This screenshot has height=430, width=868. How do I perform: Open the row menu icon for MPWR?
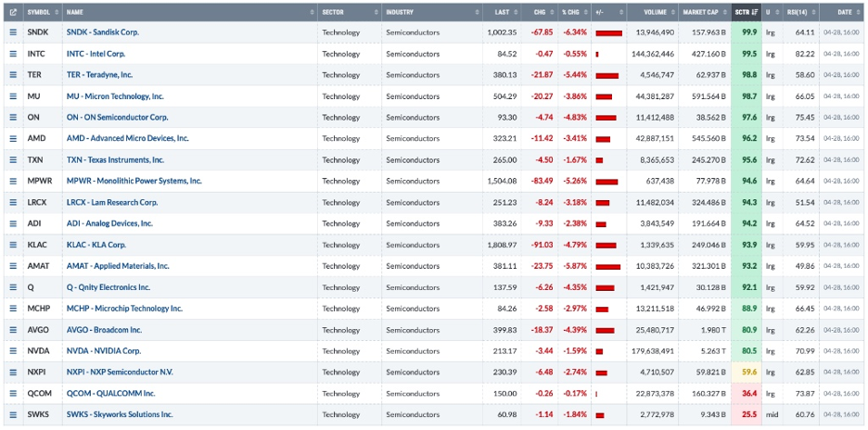point(13,181)
